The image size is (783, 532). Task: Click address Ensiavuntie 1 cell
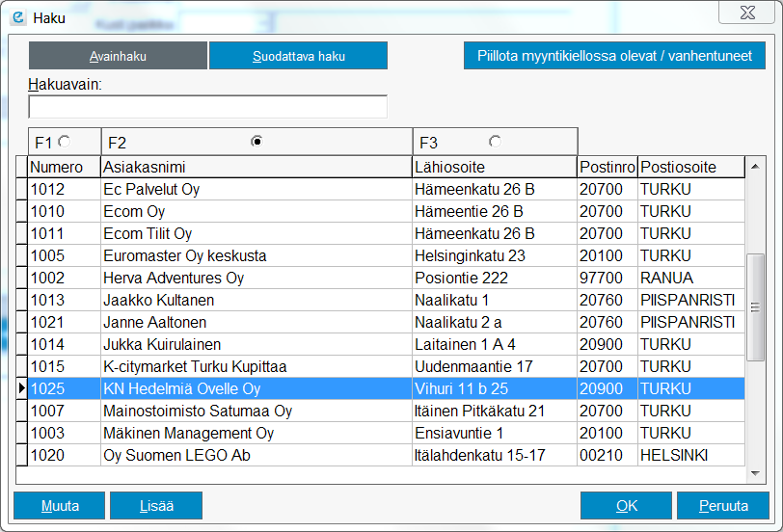pos(495,433)
